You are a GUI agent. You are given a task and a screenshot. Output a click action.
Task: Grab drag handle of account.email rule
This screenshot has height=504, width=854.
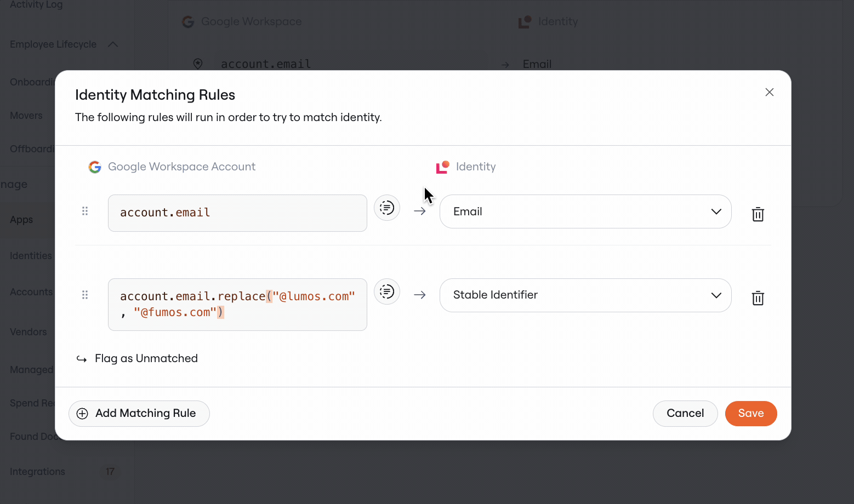[x=85, y=211]
